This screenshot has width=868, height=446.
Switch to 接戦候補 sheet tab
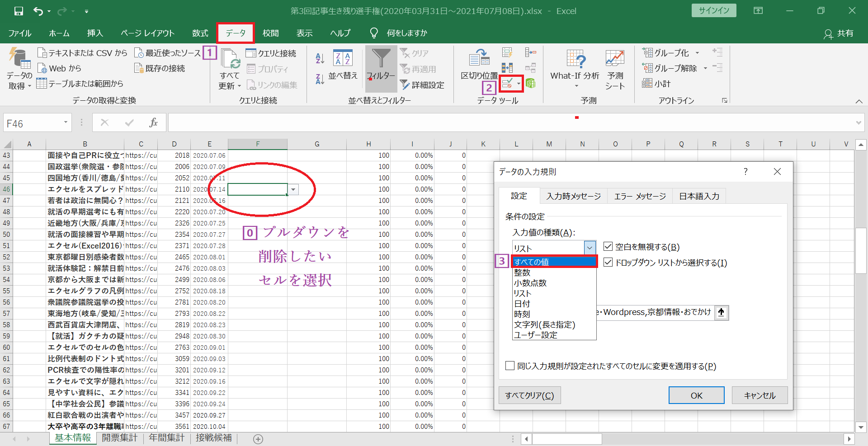[x=213, y=438]
